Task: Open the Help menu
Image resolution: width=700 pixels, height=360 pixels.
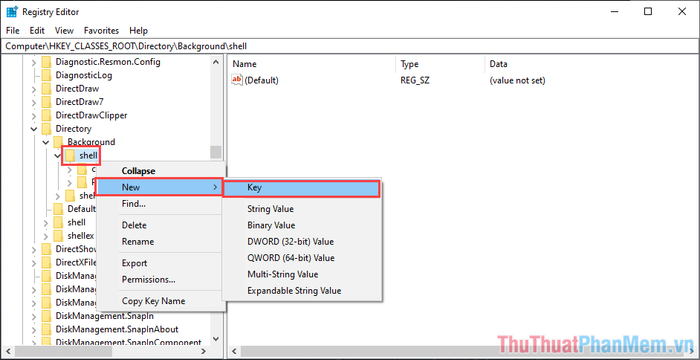Action: click(138, 31)
